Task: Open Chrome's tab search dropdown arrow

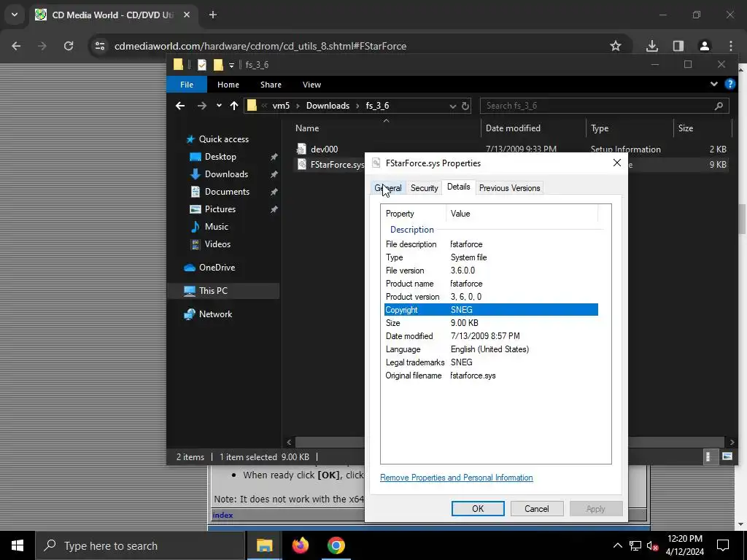Action: [x=15, y=15]
